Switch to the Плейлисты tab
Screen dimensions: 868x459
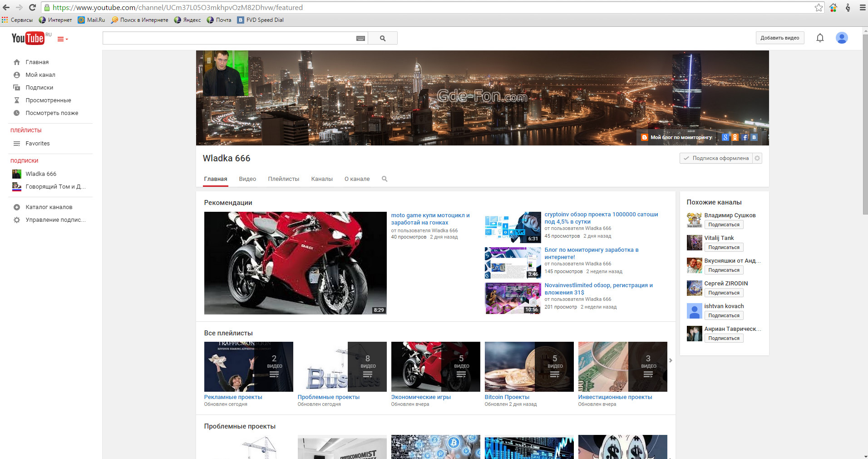coord(283,179)
